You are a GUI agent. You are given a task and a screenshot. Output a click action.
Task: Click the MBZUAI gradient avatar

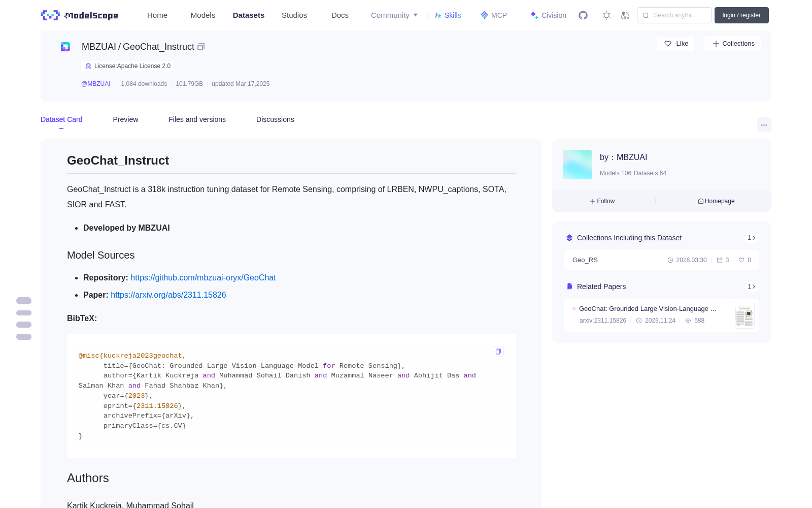(x=578, y=165)
